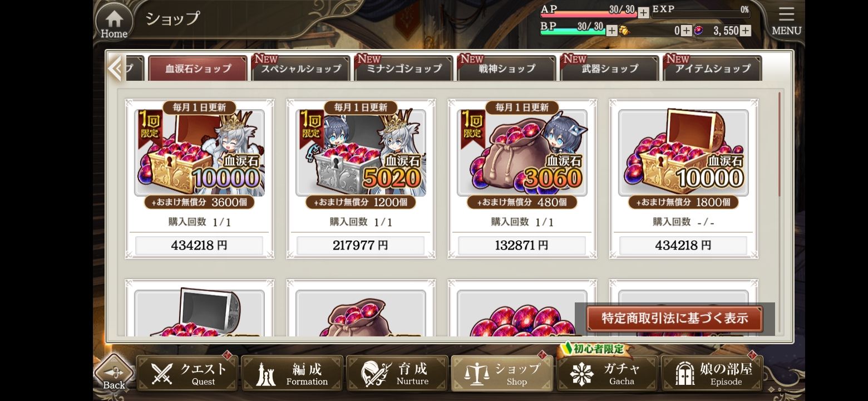Open the 武器ショップ tab
The height and width of the screenshot is (401, 868).
(x=610, y=69)
